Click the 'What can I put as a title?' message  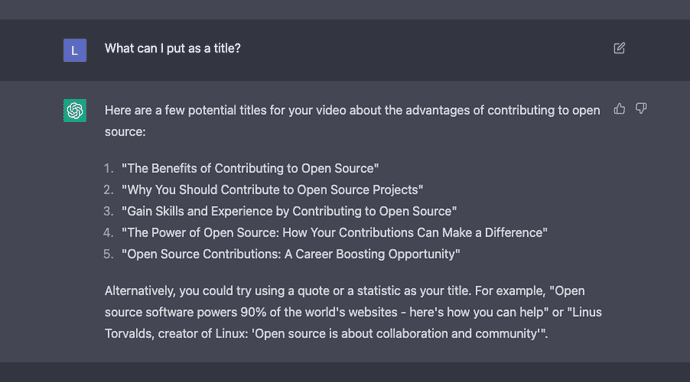(172, 48)
